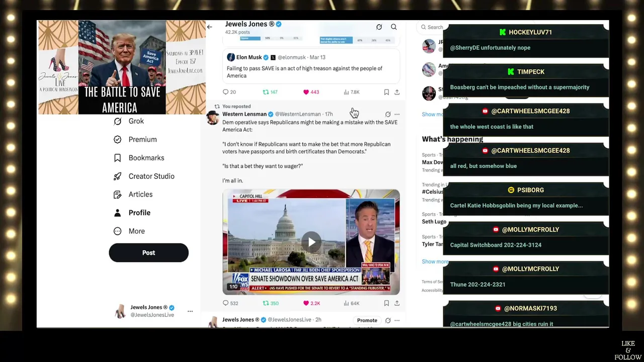Click Jewels Jones @JewelsJonesLive post author name

click(241, 320)
